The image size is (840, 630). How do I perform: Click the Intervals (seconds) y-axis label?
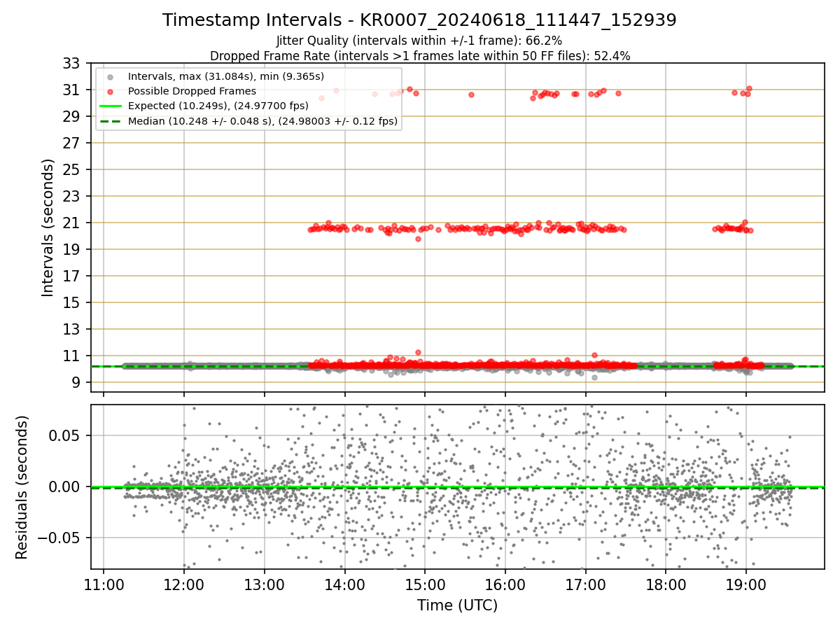click(x=48, y=227)
